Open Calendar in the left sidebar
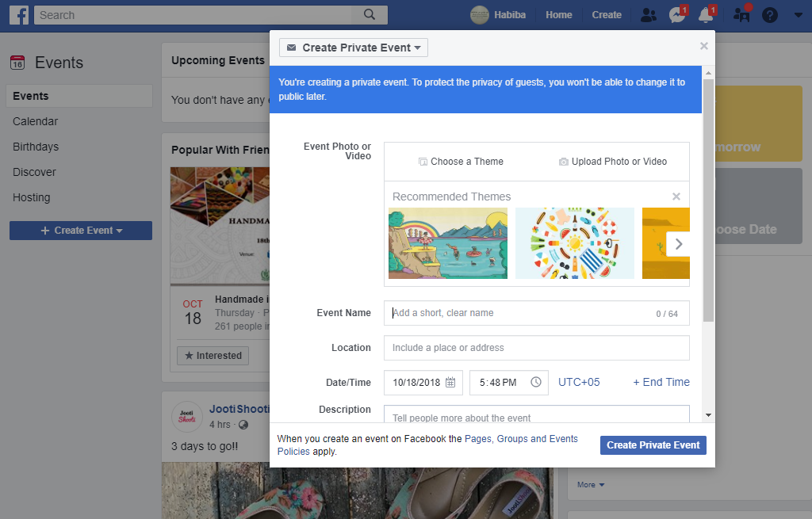 [x=35, y=121]
